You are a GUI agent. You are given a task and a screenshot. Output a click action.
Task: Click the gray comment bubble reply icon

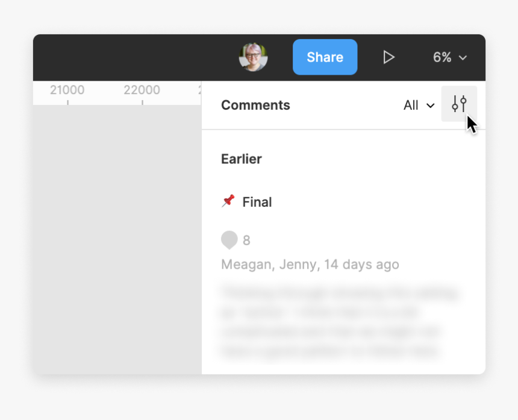(x=229, y=240)
